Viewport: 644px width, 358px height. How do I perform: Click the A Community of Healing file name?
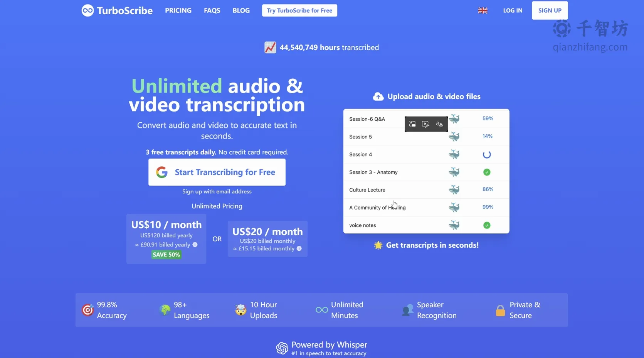coord(378,208)
